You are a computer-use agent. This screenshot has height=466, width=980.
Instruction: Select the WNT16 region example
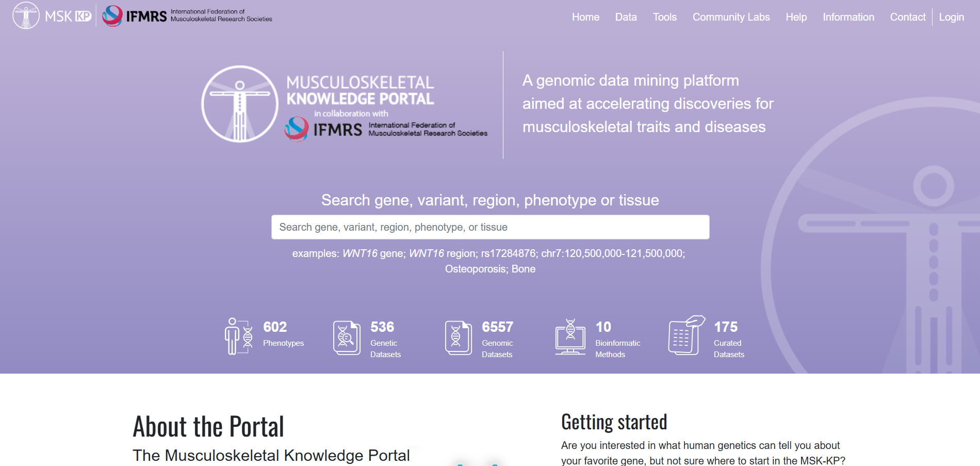pos(443,253)
